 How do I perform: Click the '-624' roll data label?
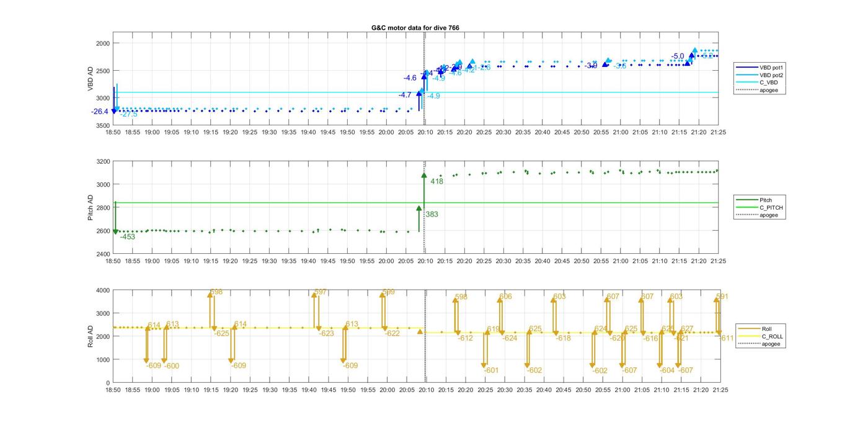[510, 338]
